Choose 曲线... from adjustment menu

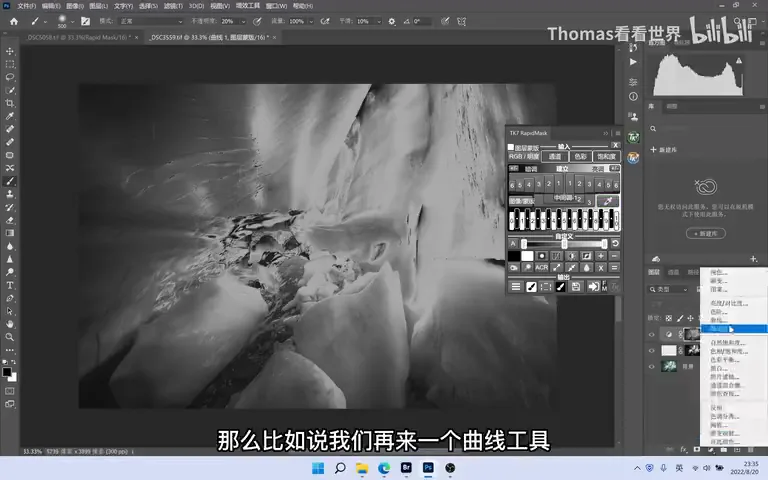pos(717,320)
